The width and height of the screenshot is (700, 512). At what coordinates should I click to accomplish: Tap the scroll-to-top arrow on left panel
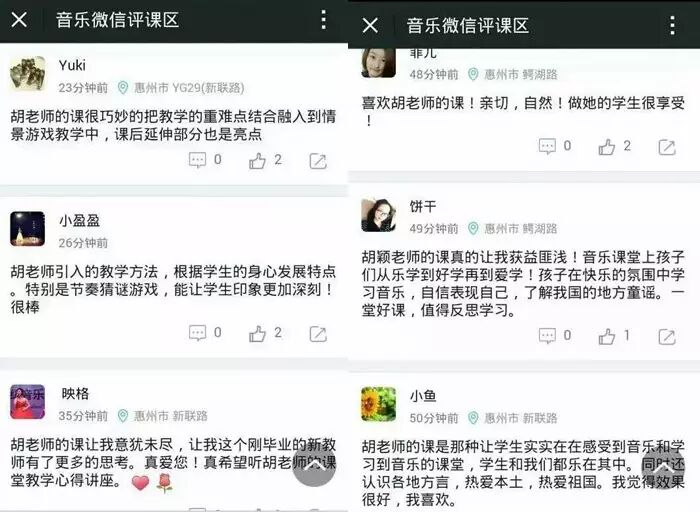coord(314,466)
